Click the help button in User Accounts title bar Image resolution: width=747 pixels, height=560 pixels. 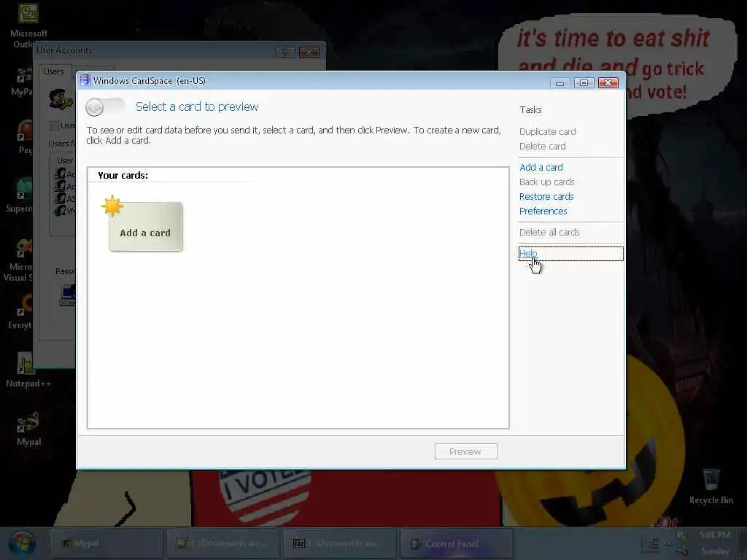pos(285,52)
